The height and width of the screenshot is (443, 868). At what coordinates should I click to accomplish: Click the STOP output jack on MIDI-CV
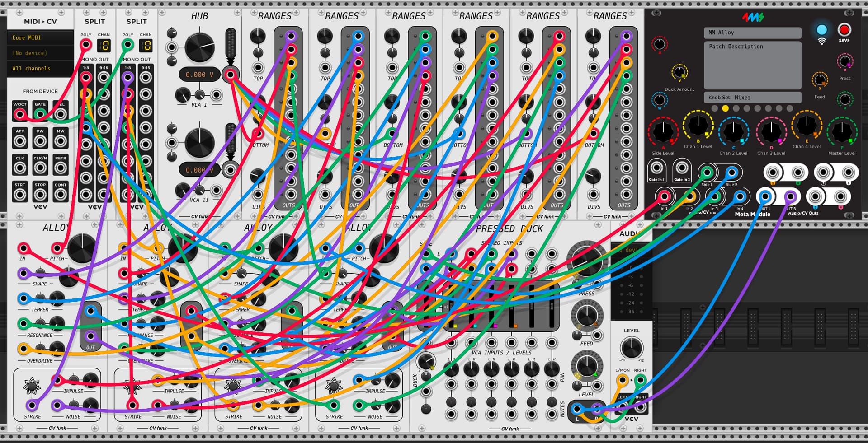pyautogui.click(x=40, y=195)
